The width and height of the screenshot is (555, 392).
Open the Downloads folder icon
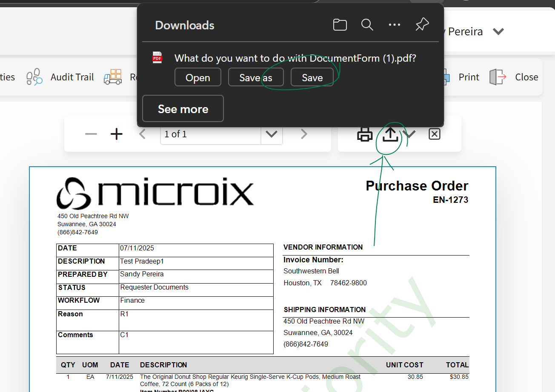click(x=340, y=25)
